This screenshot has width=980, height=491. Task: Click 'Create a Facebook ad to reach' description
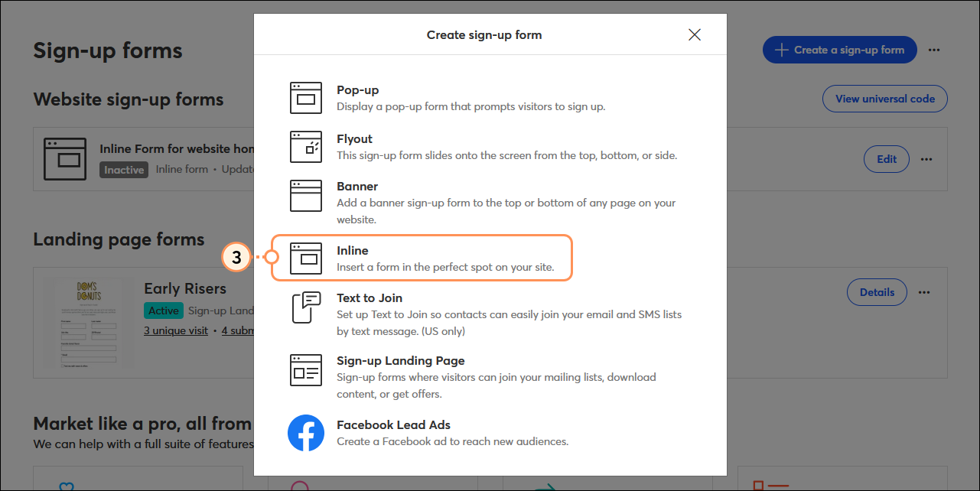[453, 441]
